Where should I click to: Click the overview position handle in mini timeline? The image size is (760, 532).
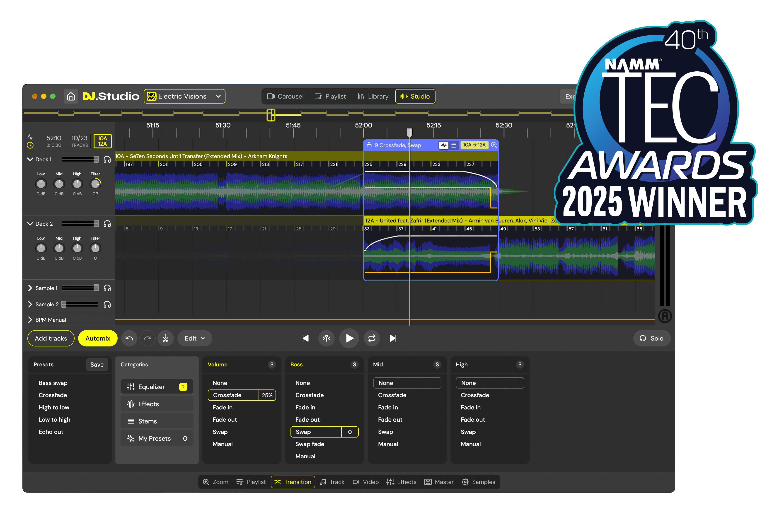pyautogui.click(x=271, y=115)
